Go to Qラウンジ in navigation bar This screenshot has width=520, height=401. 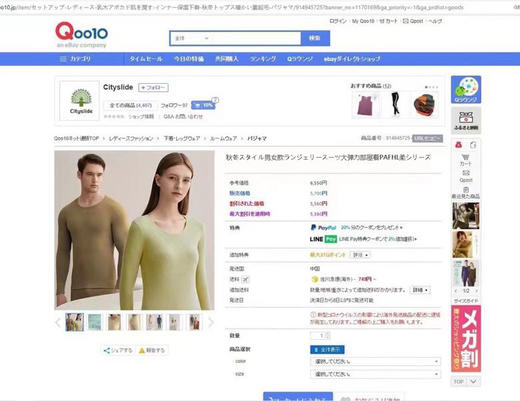tap(300, 59)
